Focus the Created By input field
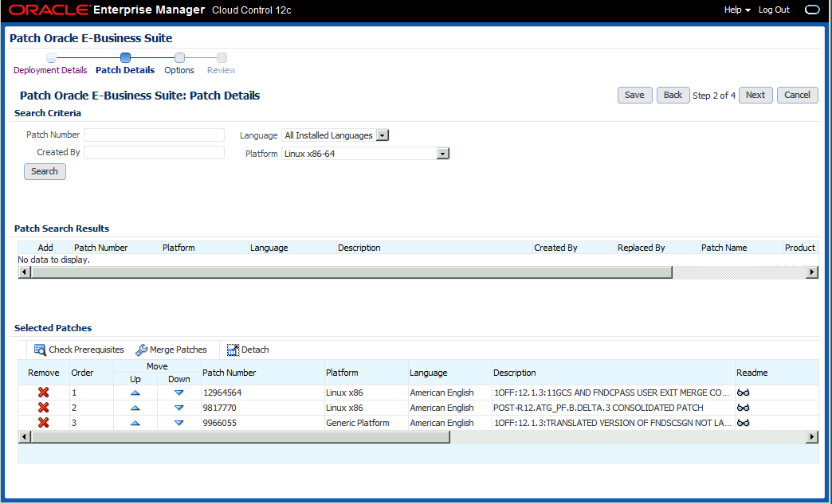The image size is (832, 504). pos(154,153)
